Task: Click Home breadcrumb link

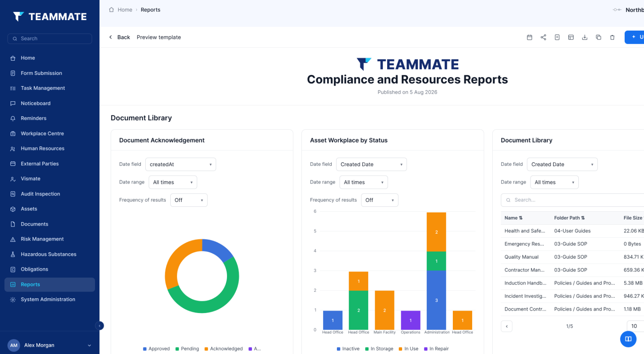Action: point(125,10)
